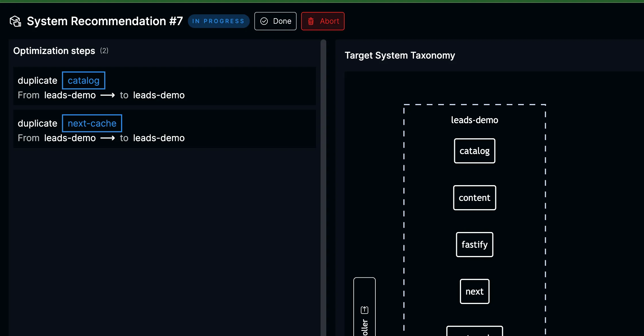The width and height of the screenshot is (644, 336).
Task: Click the IN PROGRESS status badge
Action: tap(218, 21)
